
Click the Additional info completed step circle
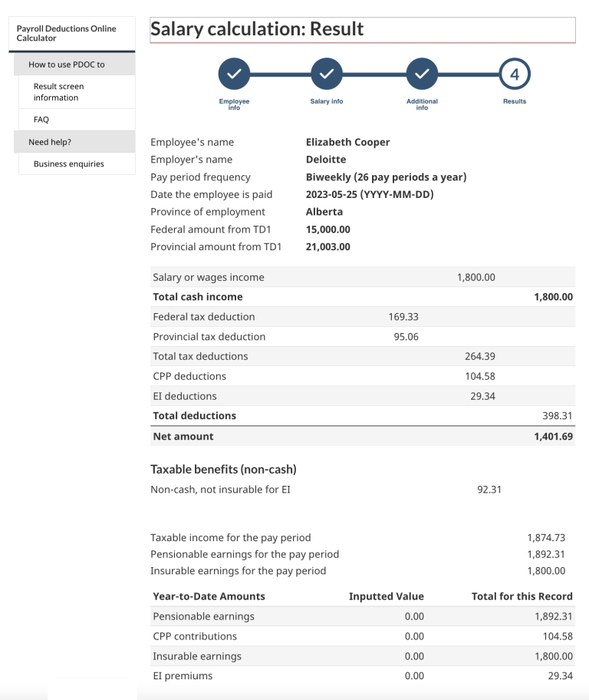tap(422, 73)
